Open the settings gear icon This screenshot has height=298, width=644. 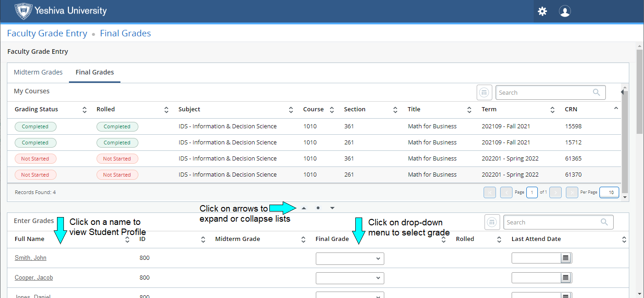[x=542, y=11]
